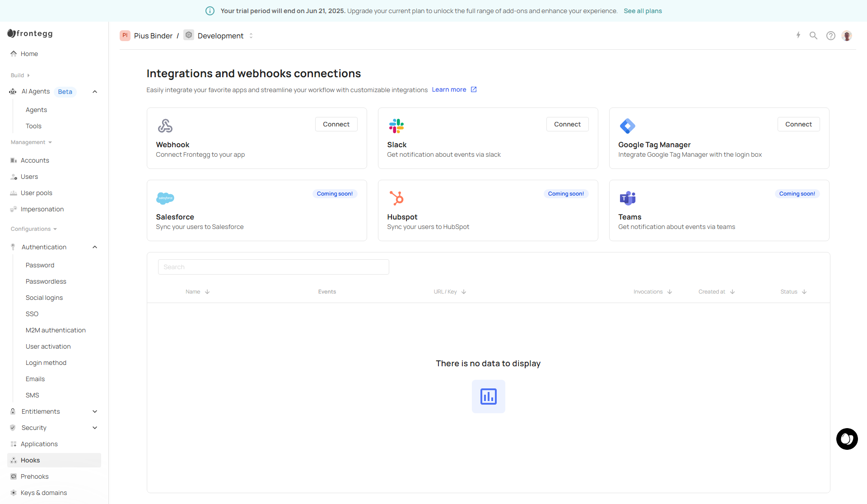Click See all plans link
Image resolution: width=867 pixels, height=504 pixels.
coord(643,11)
